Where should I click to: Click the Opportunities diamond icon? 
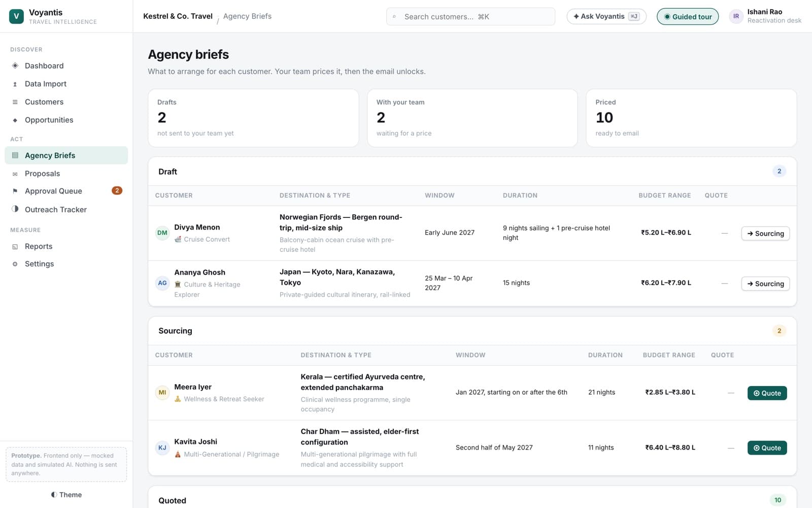(x=15, y=120)
